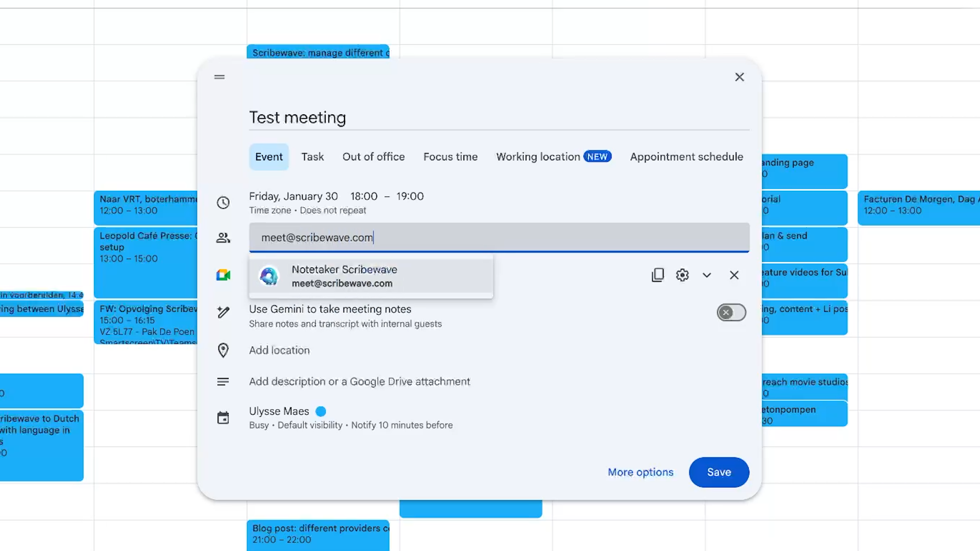
Task: Click the Gemini notes pencil icon
Action: coord(223,312)
